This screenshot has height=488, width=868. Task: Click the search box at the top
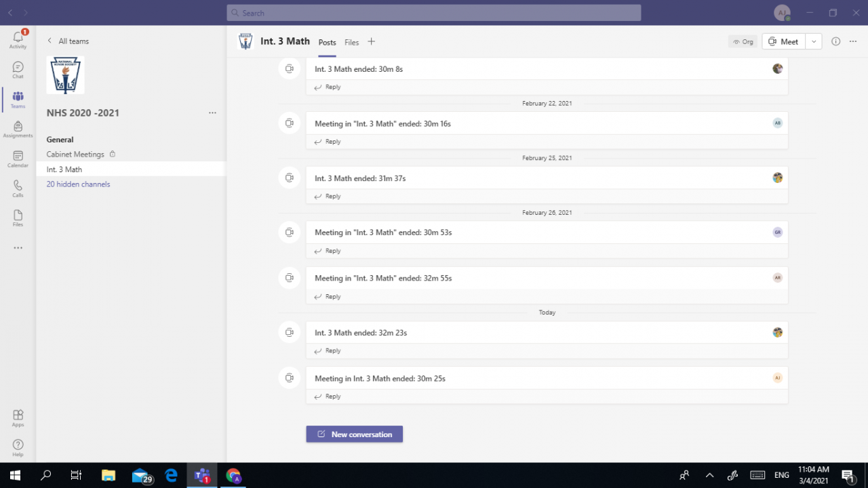click(434, 13)
